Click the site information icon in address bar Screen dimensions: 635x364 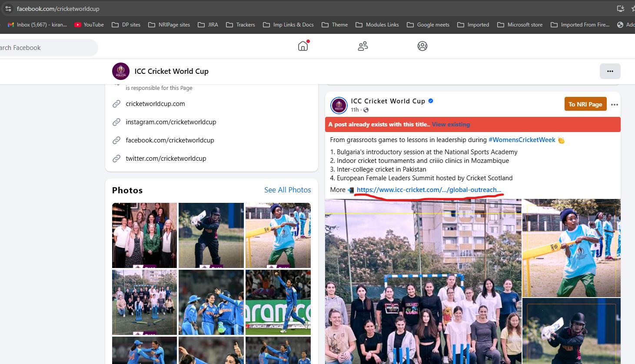[x=8, y=9]
